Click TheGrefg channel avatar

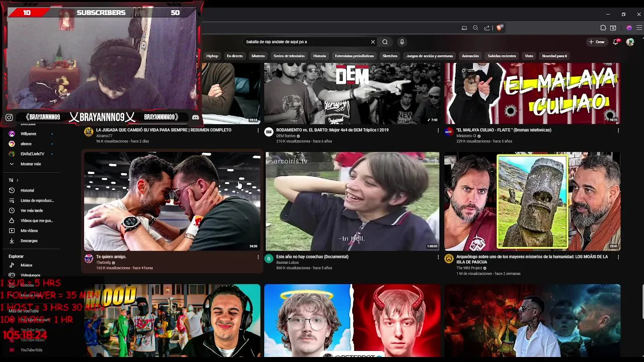[89, 258]
